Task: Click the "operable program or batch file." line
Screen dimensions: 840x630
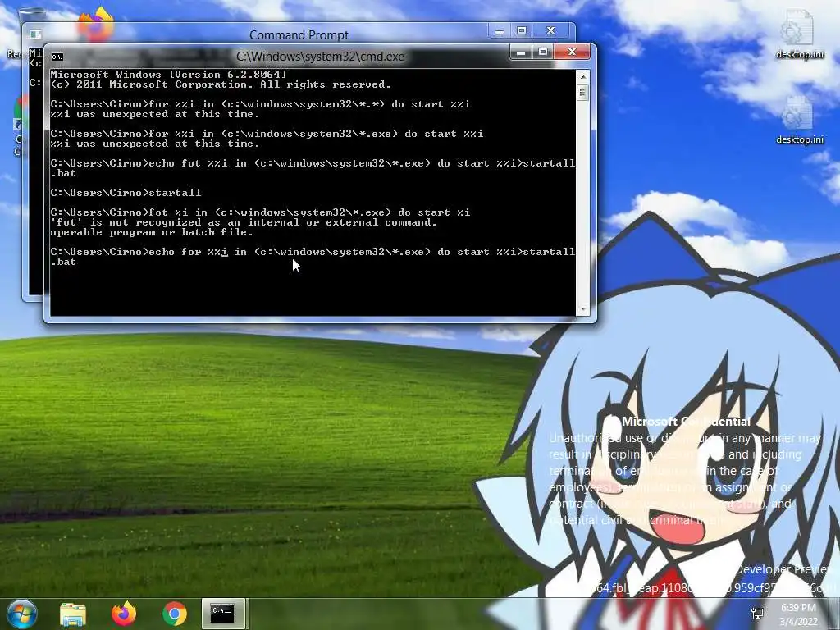Action: point(152,232)
